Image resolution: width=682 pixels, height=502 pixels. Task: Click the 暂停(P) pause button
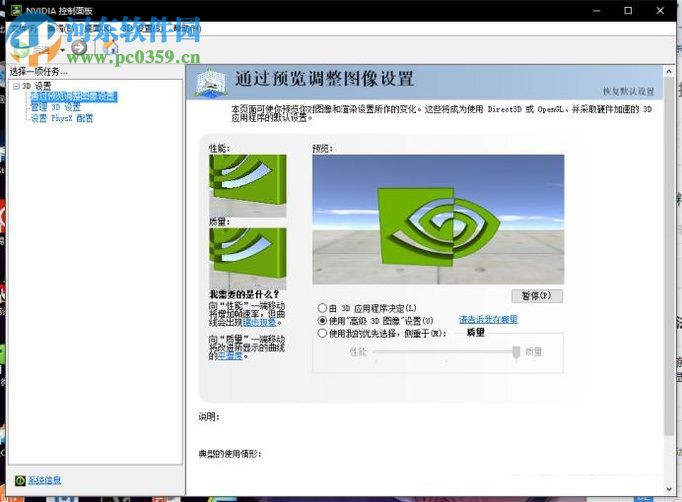537,296
